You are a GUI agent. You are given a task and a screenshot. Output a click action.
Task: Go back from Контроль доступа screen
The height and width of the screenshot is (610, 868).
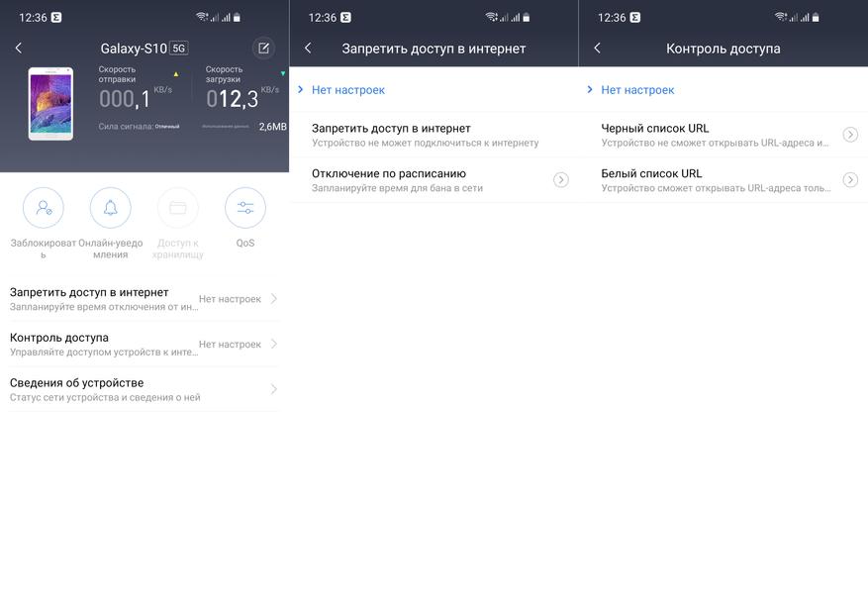click(x=597, y=49)
